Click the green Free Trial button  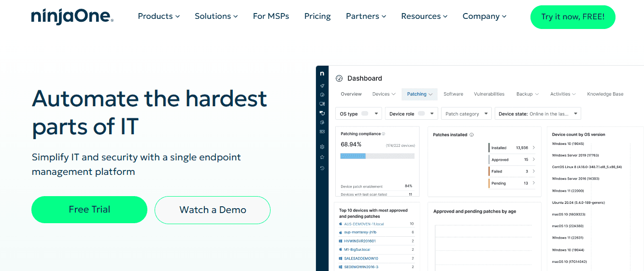89,210
